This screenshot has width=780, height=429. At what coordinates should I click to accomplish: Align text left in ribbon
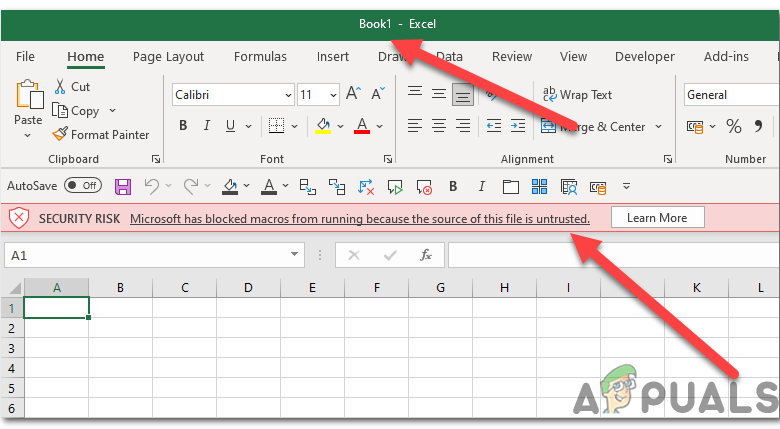[x=415, y=126]
